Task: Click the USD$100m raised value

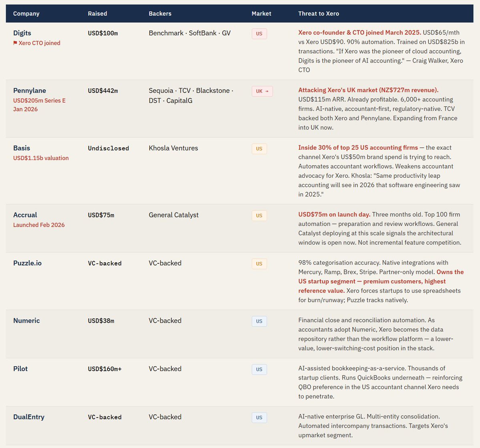Action: click(x=103, y=33)
